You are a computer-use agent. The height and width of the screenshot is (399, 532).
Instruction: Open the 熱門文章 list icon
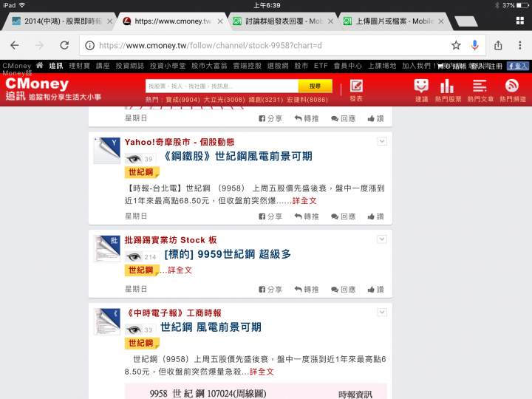(x=480, y=90)
